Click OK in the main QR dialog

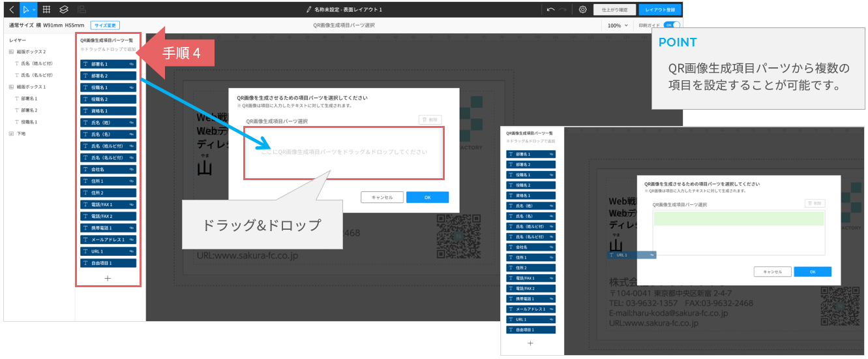[428, 197]
